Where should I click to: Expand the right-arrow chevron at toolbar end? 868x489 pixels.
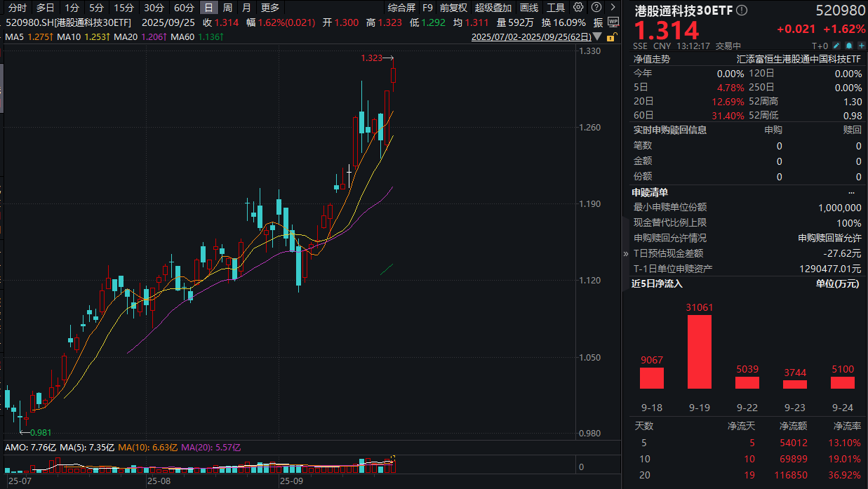pos(613,8)
